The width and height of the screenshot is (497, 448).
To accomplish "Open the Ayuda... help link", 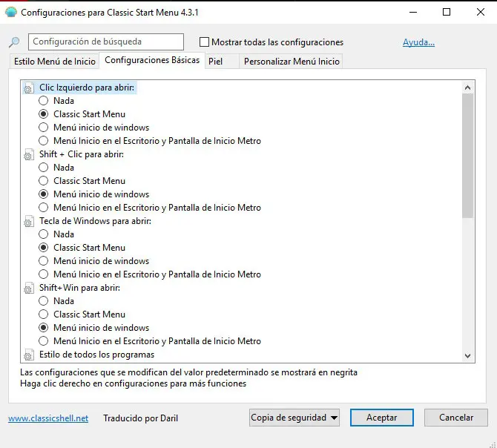I will click(418, 42).
